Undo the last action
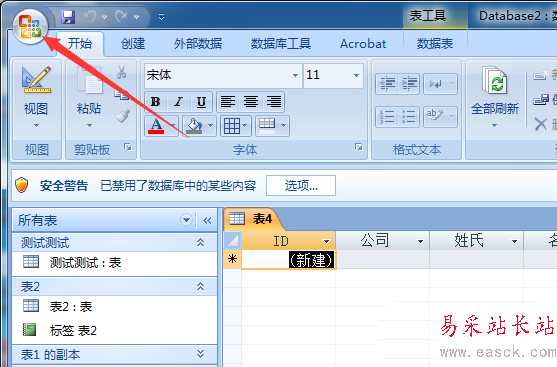 [91, 16]
